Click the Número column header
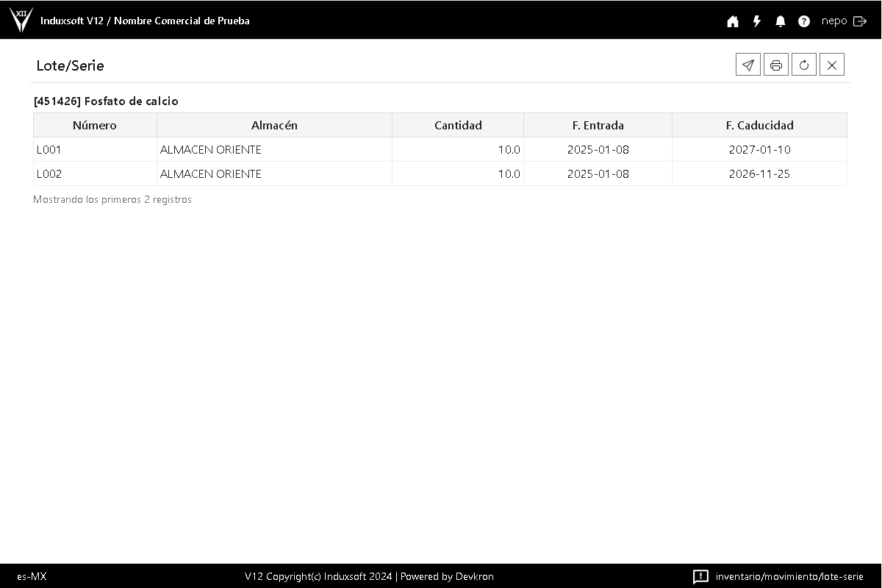This screenshot has height=588, width=882. point(95,125)
